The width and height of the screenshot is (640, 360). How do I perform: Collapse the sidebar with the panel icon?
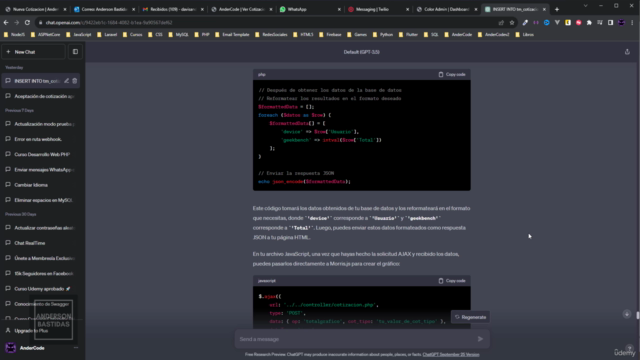tap(75, 52)
